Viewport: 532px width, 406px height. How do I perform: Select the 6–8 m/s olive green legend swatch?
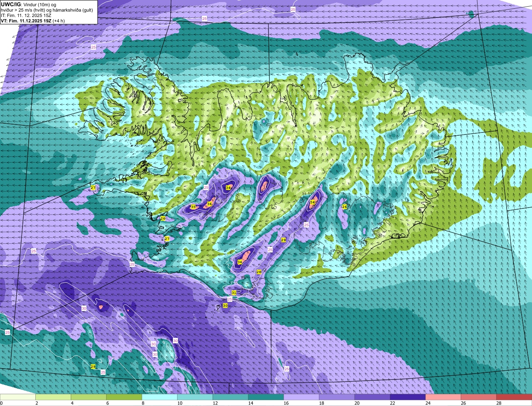click(x=124, y=397)
